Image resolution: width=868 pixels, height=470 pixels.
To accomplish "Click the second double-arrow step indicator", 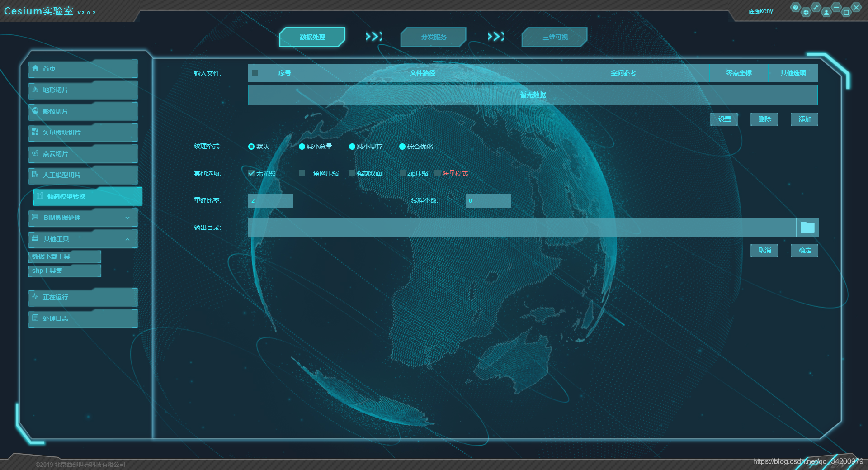I will [495, 37].
